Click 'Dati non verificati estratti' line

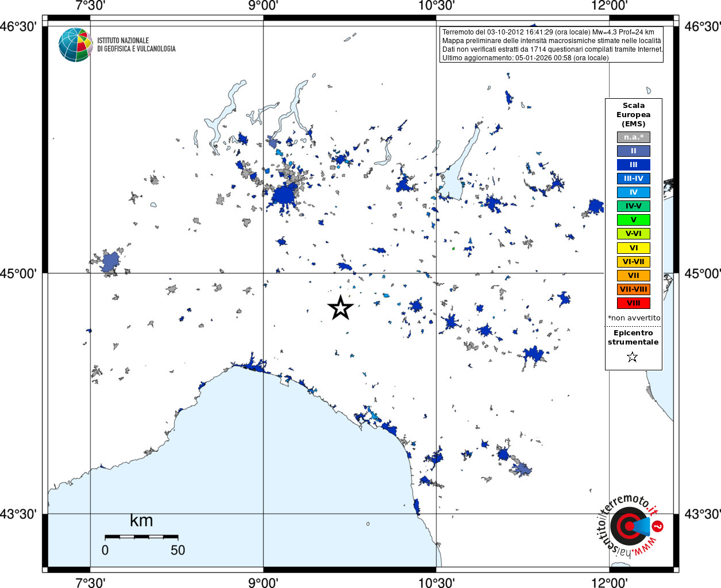tap(553, 49)
